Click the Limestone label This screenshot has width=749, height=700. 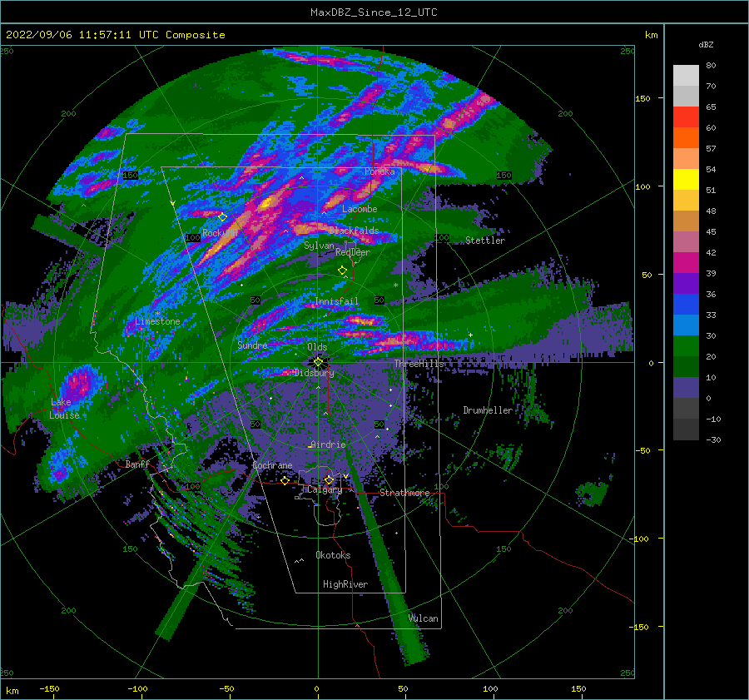click(x=157, y=321)
